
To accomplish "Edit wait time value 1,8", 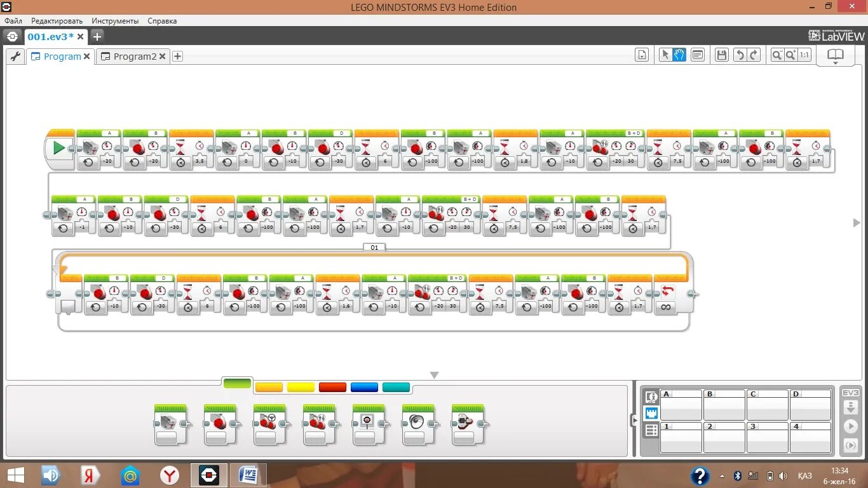I will coord(524,162).
